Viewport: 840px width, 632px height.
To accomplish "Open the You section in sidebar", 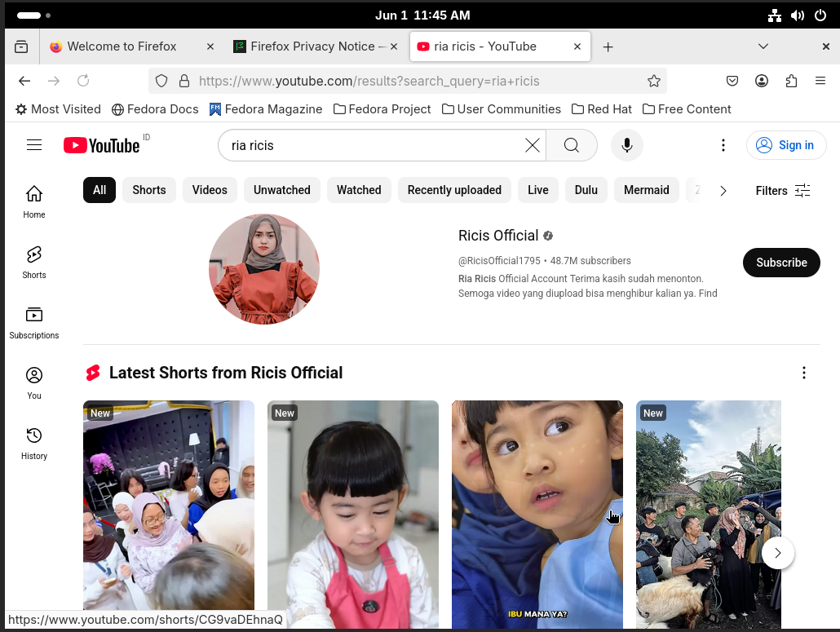I will (34, 383).
